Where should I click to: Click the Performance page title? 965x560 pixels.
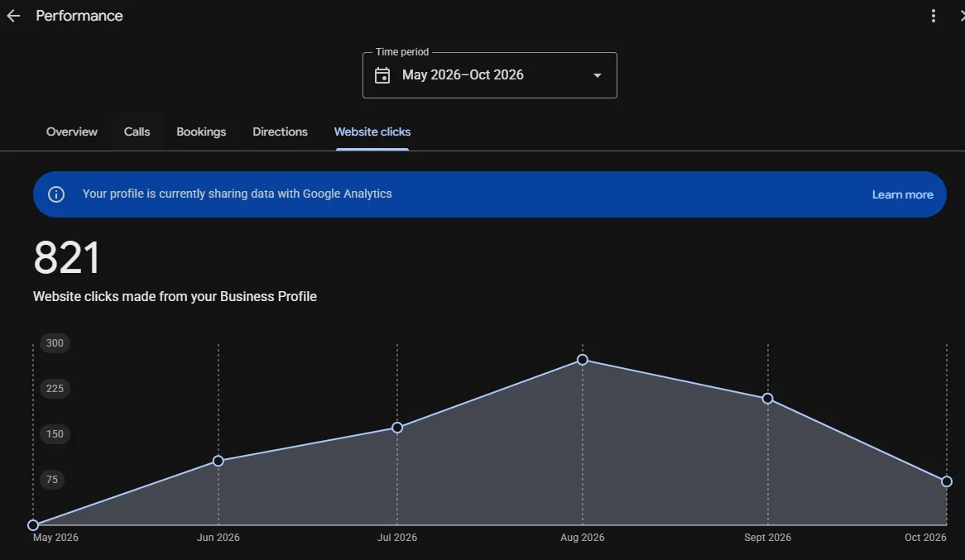point(79,16)
